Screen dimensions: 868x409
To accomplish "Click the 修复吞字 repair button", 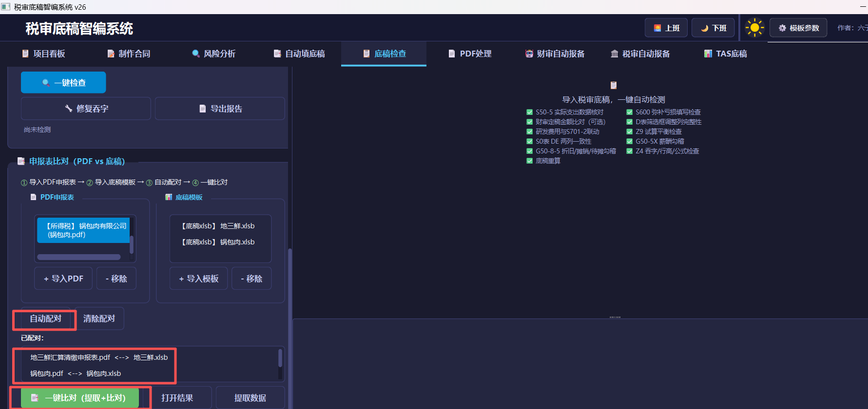I will (x=86, y=109).
